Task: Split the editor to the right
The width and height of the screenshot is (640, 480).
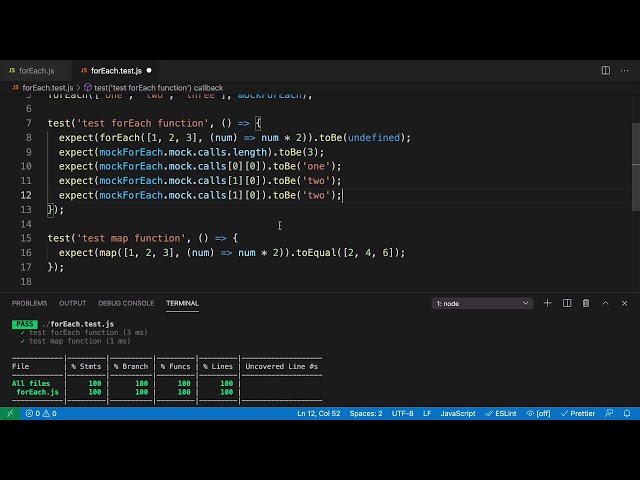Action: pos(606,71)
